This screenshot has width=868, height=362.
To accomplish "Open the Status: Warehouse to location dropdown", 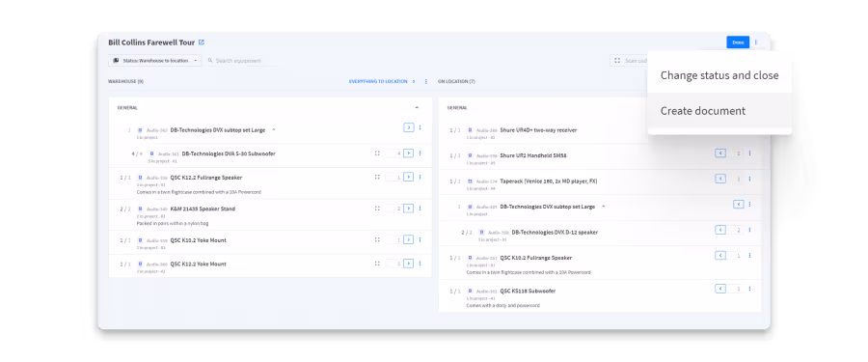I will pyautogui.click(x=155, y=61).
